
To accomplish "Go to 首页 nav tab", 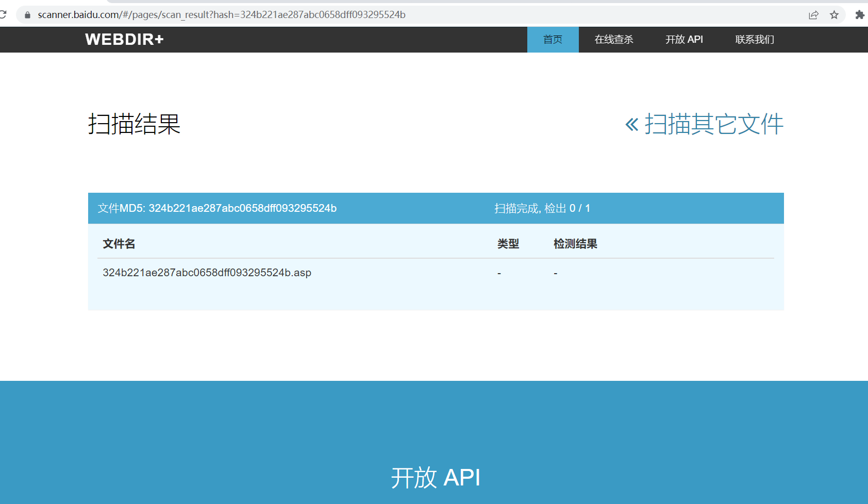I will point(553,40).
